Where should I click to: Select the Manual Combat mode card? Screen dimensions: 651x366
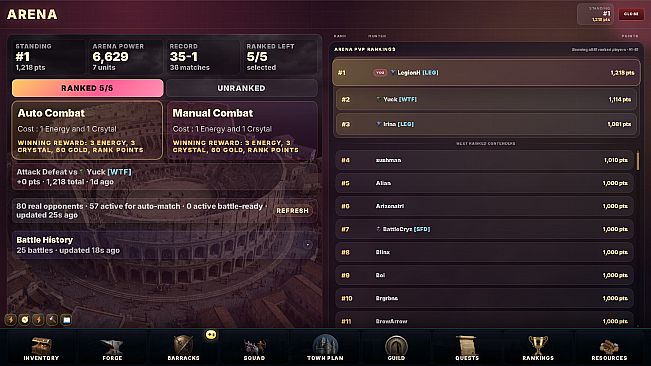[x=242, y=130]
